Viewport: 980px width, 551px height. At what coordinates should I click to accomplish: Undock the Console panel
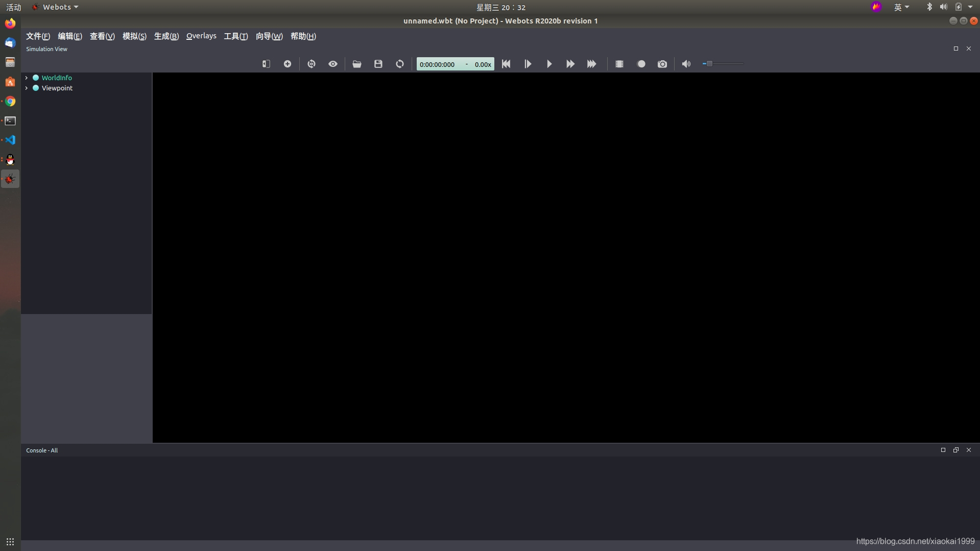[x=956, y=450]
